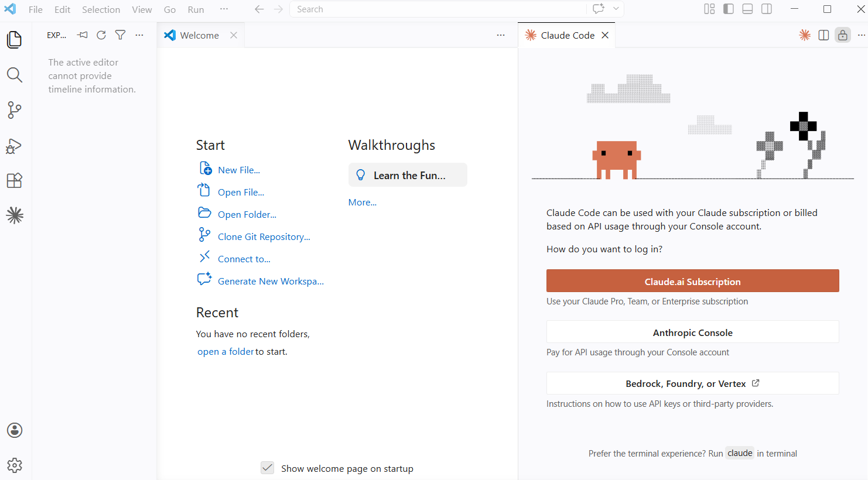Open the Explorer view in activity bar
This screenshot has height=480, width=868.
point(15,40)
